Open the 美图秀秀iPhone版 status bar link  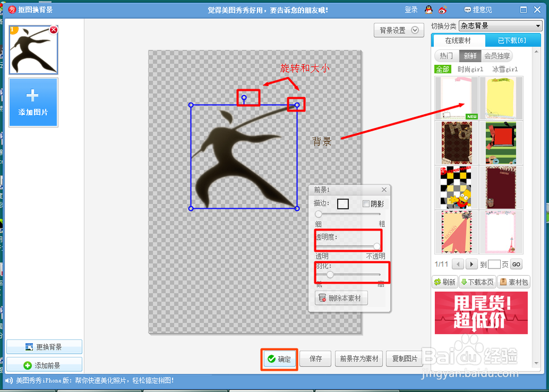click(94, 380)
